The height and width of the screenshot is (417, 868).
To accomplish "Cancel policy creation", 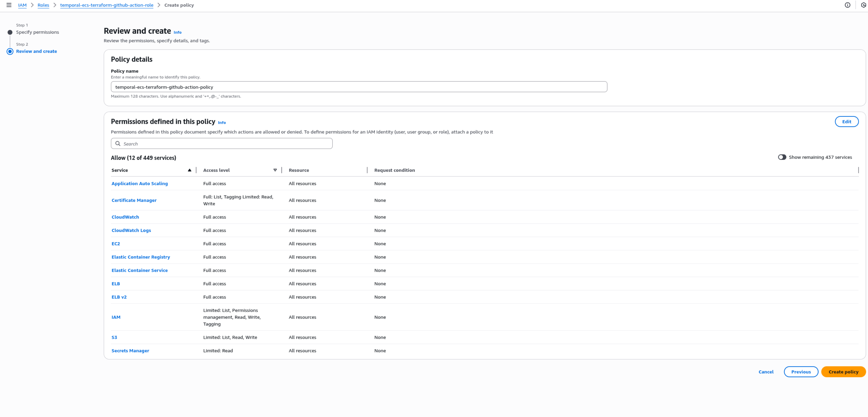I will 766,372.
